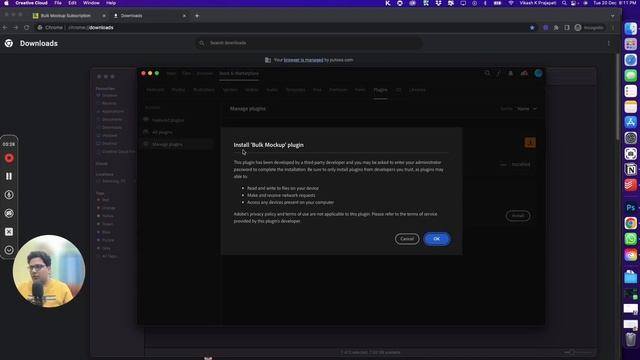Cancel the Bulk Mockup plugin install
The image size is (640, 360).
(407, 239)
